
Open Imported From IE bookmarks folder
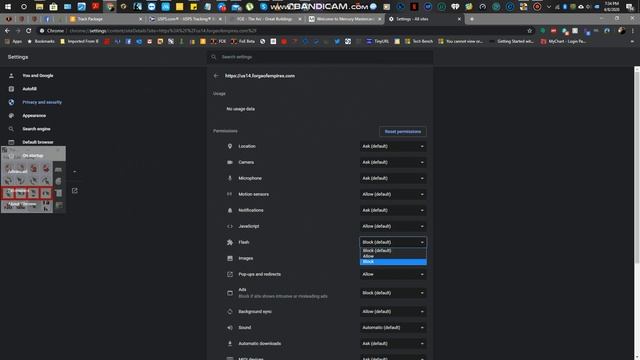pos(79,41)
